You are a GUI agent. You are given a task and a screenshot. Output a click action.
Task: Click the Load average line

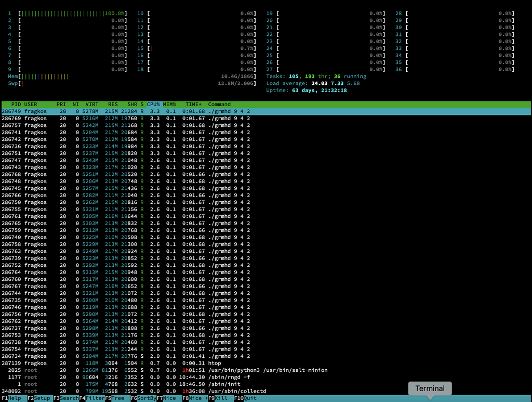point(313,84)
